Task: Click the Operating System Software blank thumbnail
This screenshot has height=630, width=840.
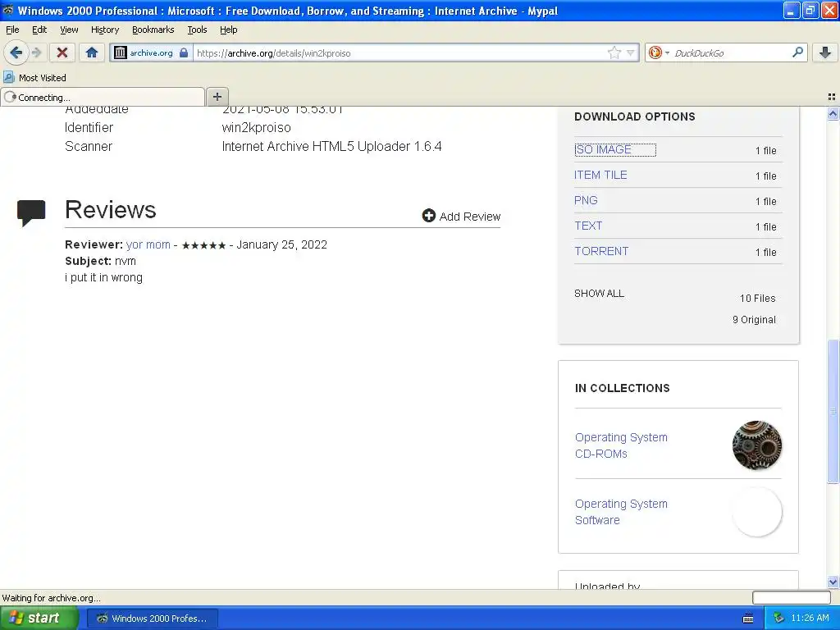Action: pos(756,512)
